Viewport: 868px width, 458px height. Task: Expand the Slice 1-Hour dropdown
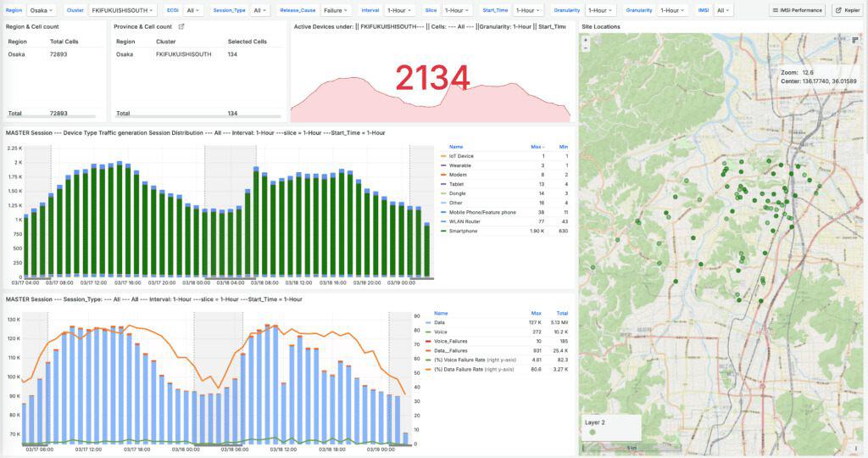click(x=457, y=10)
